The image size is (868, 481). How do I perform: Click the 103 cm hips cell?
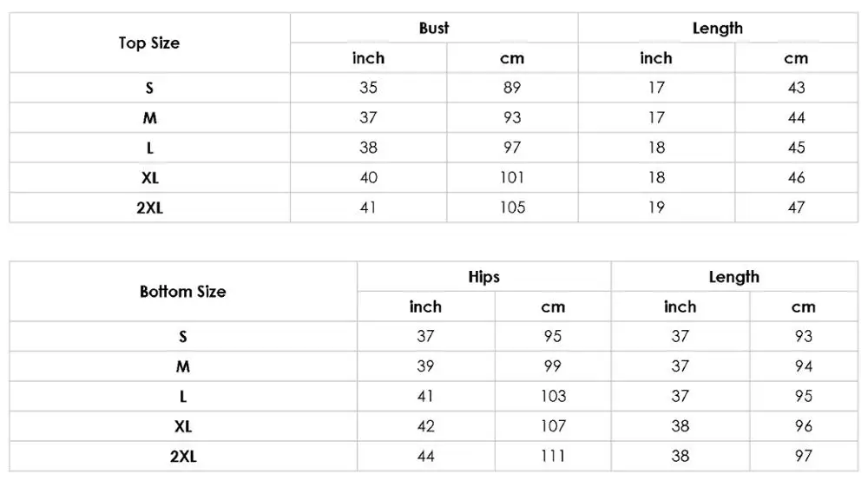pyautogui.click(x=553, y=396)
